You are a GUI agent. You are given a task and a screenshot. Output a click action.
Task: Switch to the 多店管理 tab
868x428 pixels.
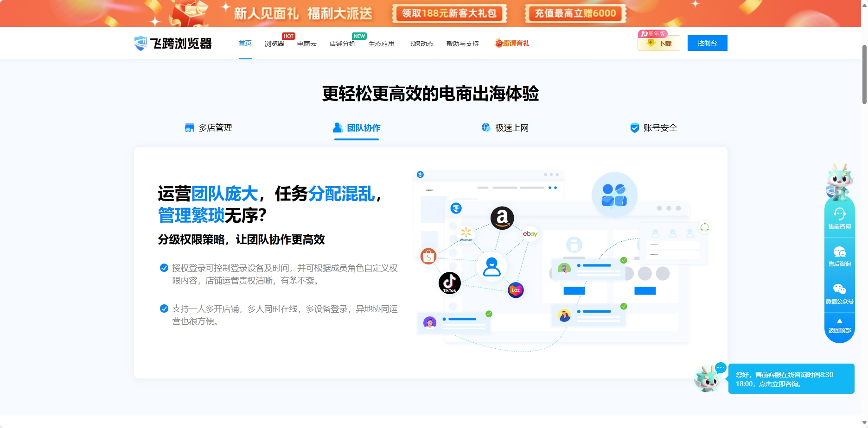(208, 128)
